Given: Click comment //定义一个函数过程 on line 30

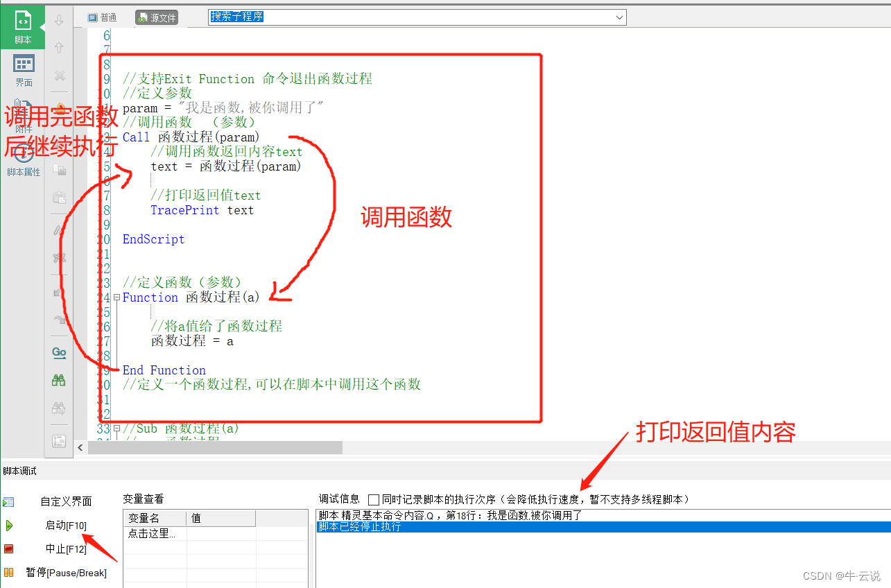Looking at the screenshot, I should (x=272, y=385).
